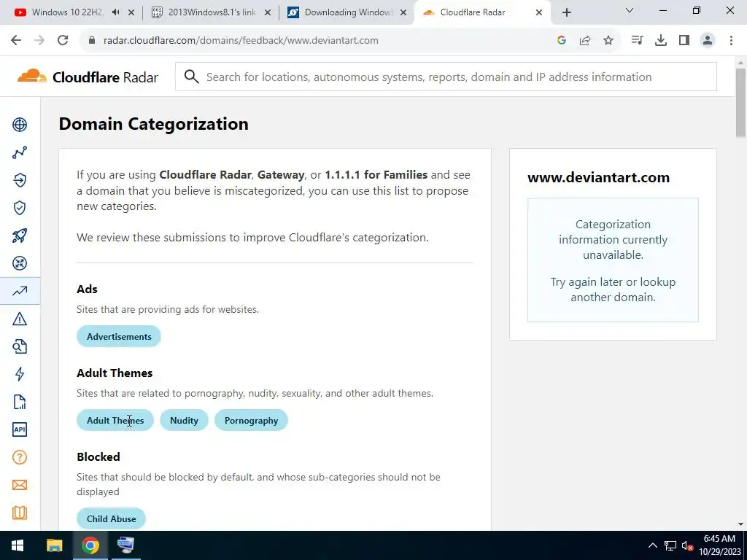Open the API icon in sidebar
The height and width of the screenshot is (560, 747).
coord(20,429)
